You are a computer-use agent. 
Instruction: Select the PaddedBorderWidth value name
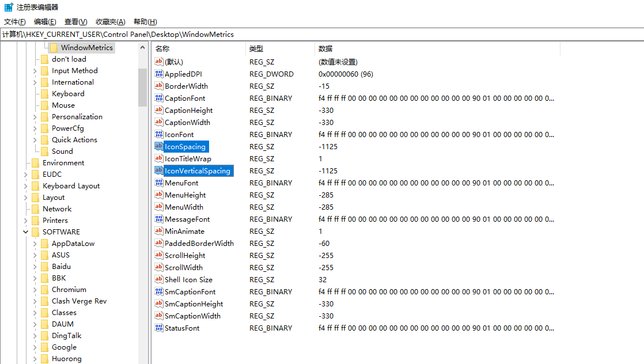[x=199, y=243]
